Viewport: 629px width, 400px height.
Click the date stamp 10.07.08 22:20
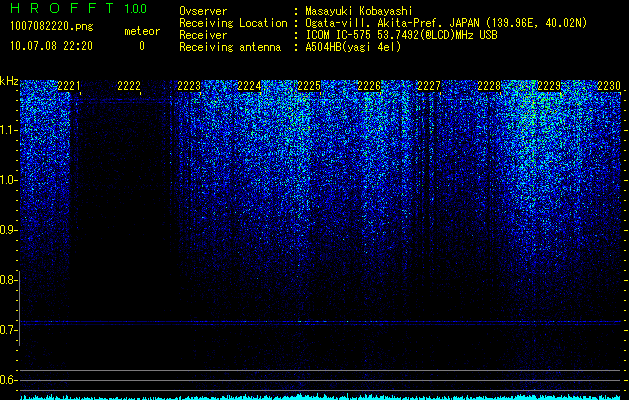51,46
